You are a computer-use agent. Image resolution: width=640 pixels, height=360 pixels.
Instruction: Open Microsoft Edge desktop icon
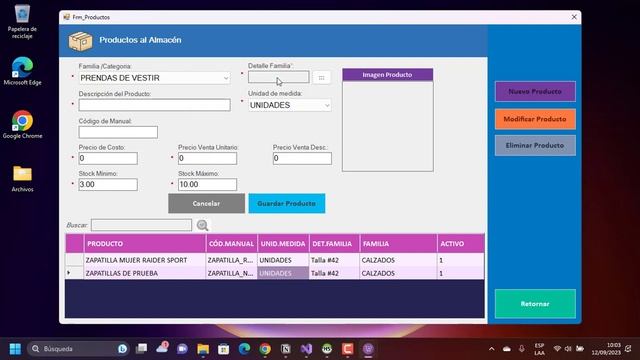(x=22, y=71)
